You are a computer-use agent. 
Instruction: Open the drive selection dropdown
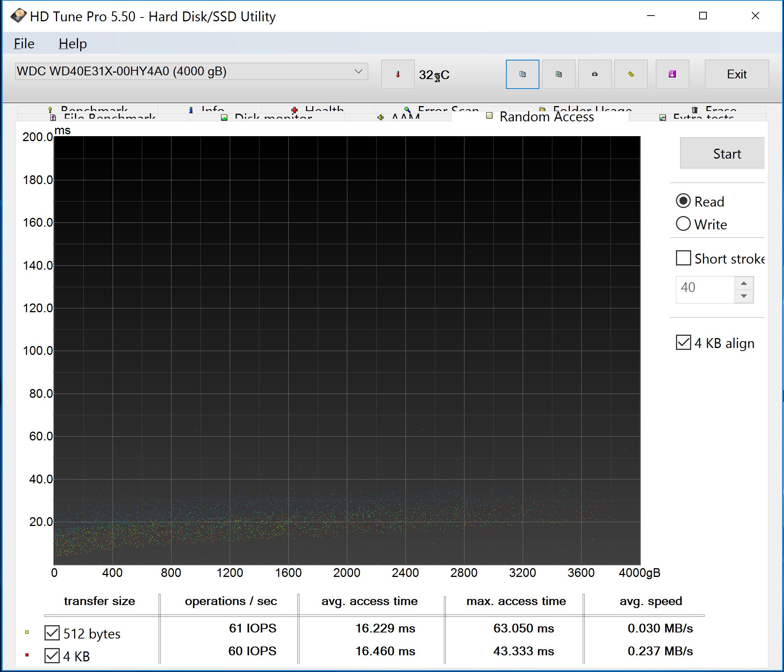191,71
